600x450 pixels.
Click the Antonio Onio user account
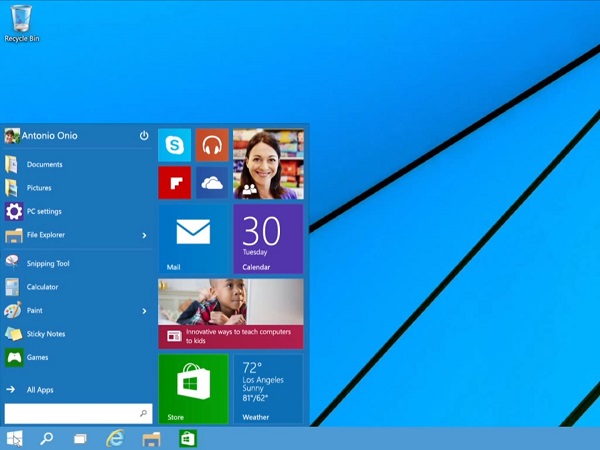52,136
